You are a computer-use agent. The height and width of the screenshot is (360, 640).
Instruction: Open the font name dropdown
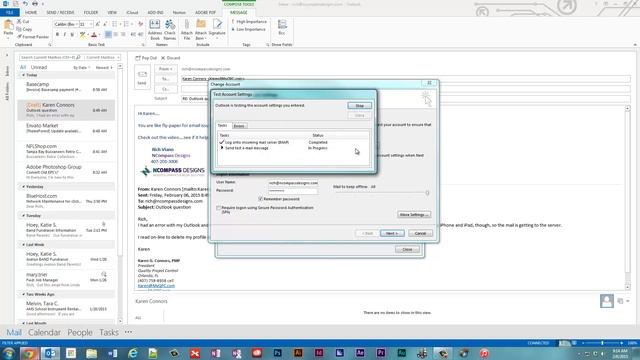[76, 24]
